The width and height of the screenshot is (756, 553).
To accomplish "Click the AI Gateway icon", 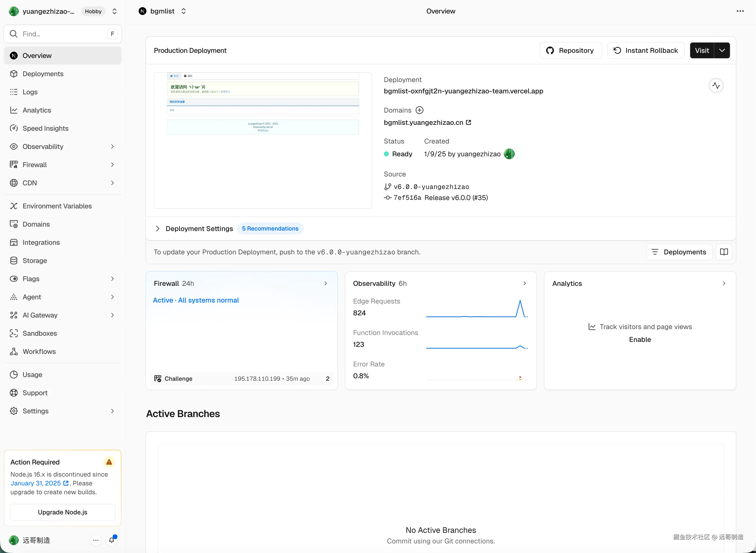I will click(x=14, y=315).
